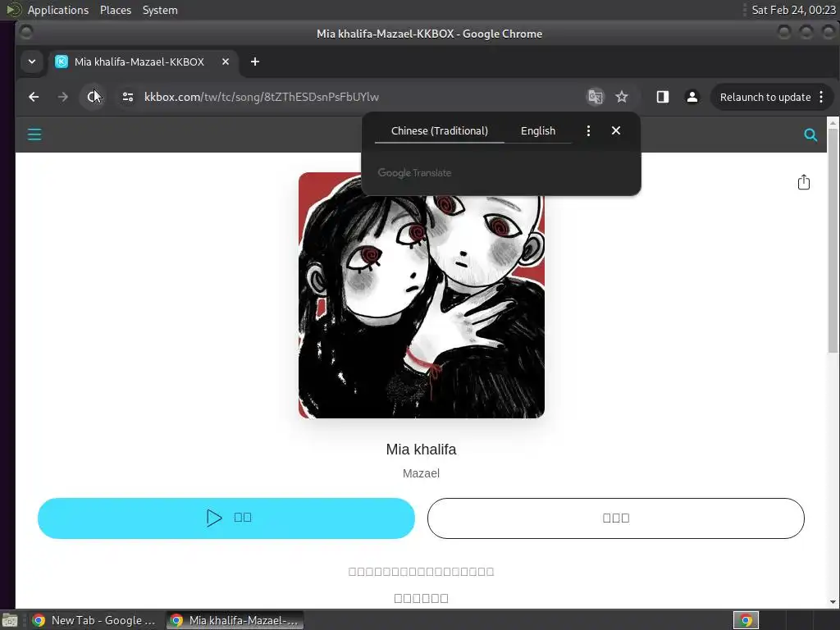The image size is (840, 630).
Task: Click the scroll down arrow of page scrollbar
Action: point(833,602)
